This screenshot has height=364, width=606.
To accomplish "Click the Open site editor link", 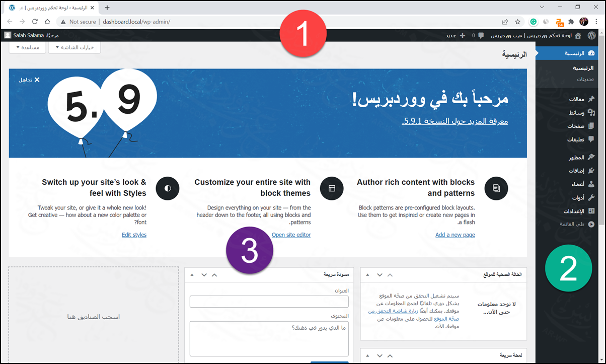I will 291,235.
